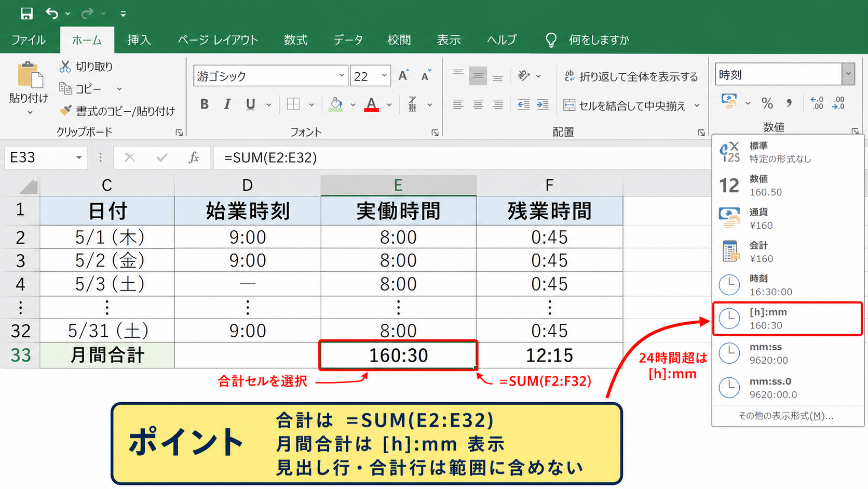This screenshot has height=489, width=868.
Task: Open the クリップボード dialog launcher
Action: click(179, 133)
